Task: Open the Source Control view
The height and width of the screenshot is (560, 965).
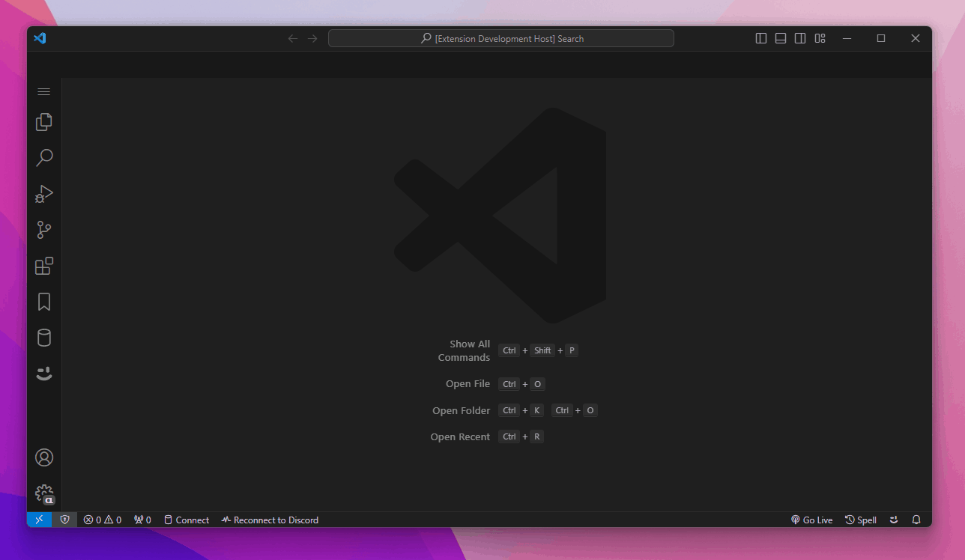Action: (x=44, y=230)
